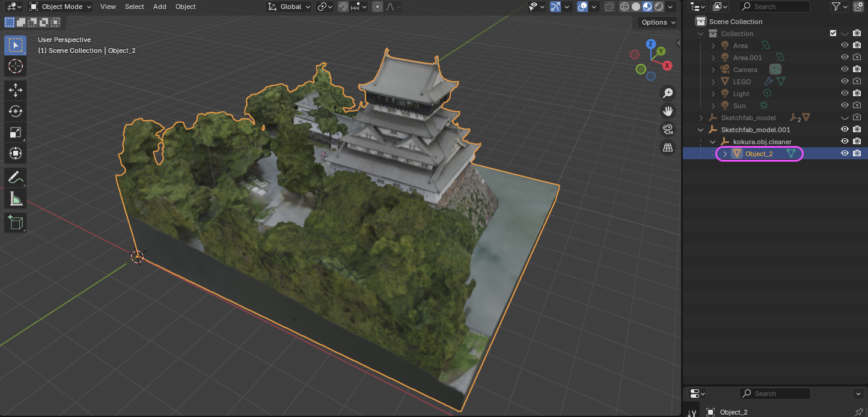Click the LEGO modifier wrench icon

click(768, 81)
